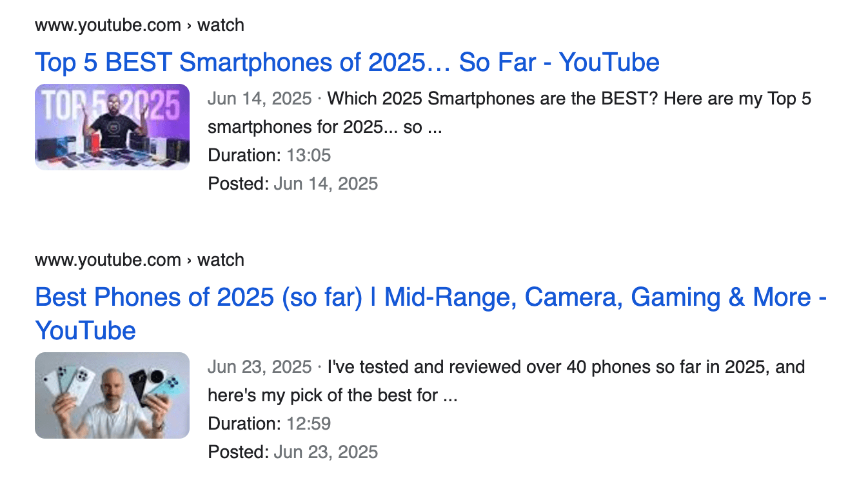This screenshot has width=868, height=498.
Task: Select the TOP 5 2025 video thumbnail
Action: click(x=112, y=127)
